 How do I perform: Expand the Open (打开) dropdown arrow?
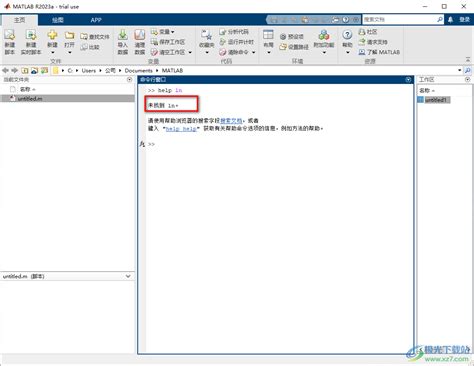[x=69, y=53]
